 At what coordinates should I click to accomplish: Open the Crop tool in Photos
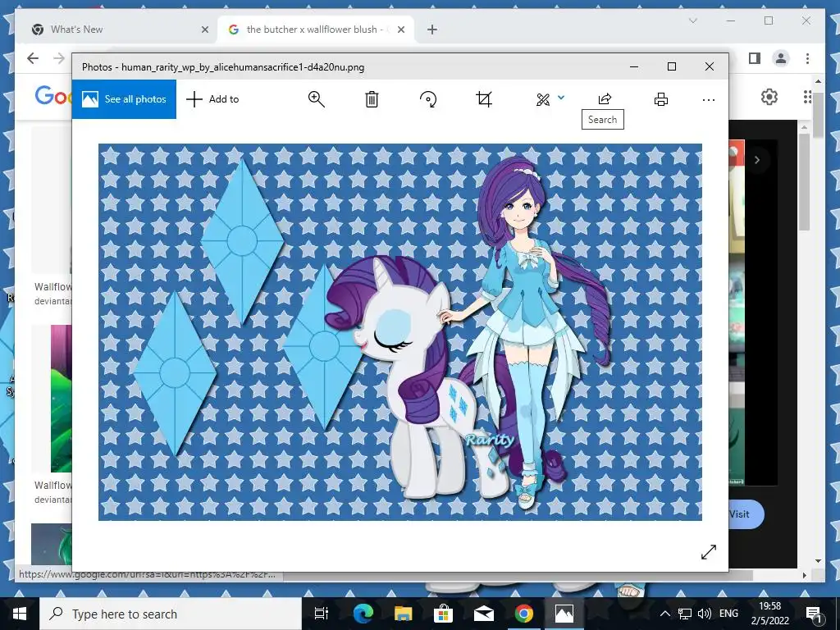coord(484,99)
